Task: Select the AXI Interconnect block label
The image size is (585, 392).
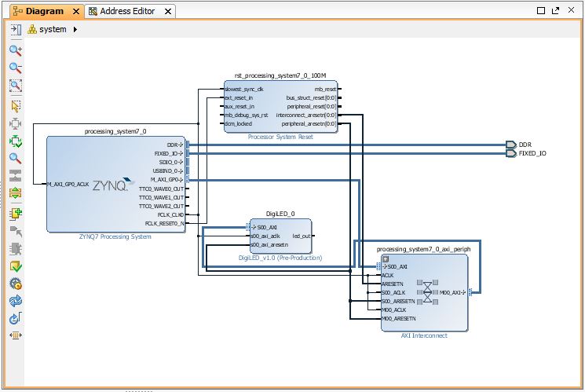Action: 424,335
